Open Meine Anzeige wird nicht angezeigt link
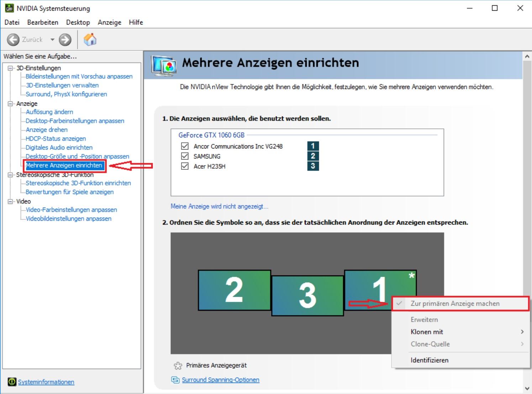Image resolution: width=532 pixels, height=394 pixels. (x=219, y=206)
